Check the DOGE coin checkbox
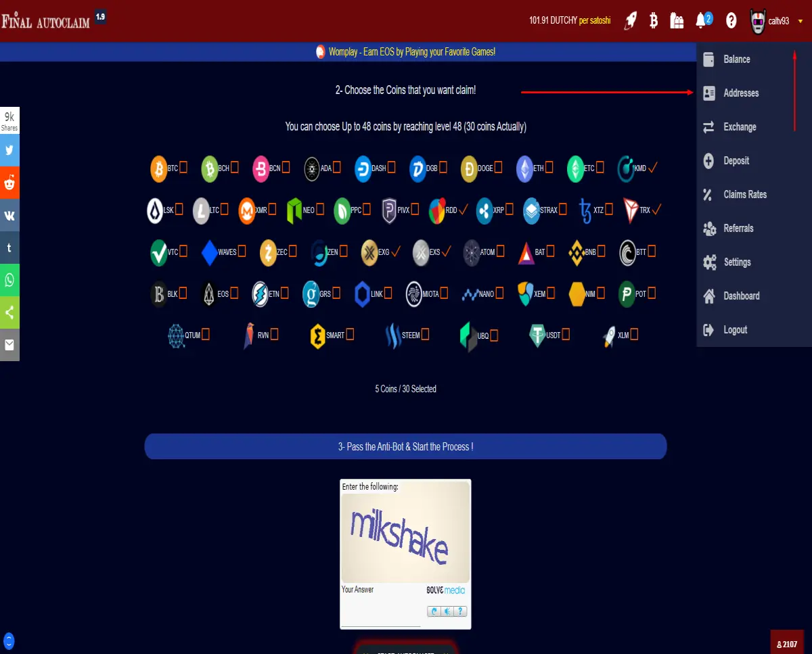This screenshot has height=654, width=812. tap(498, 168)
